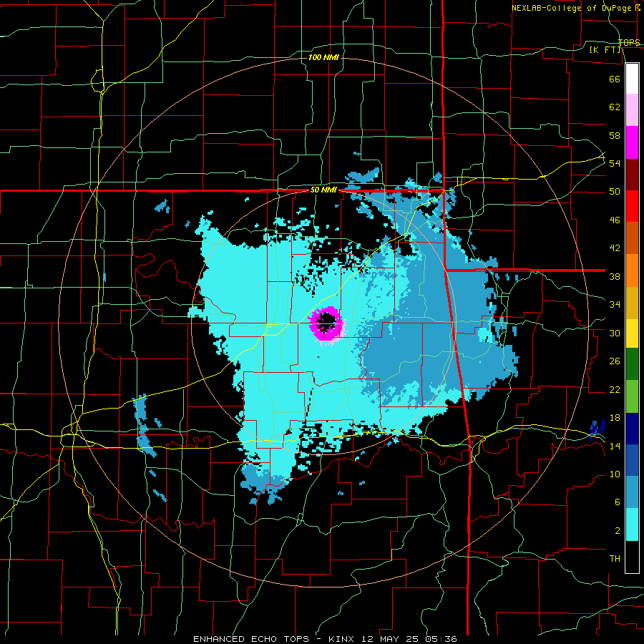Click the [K FT] units label
The height and width of the screenshot is (644, 644).
coord(605,49)
